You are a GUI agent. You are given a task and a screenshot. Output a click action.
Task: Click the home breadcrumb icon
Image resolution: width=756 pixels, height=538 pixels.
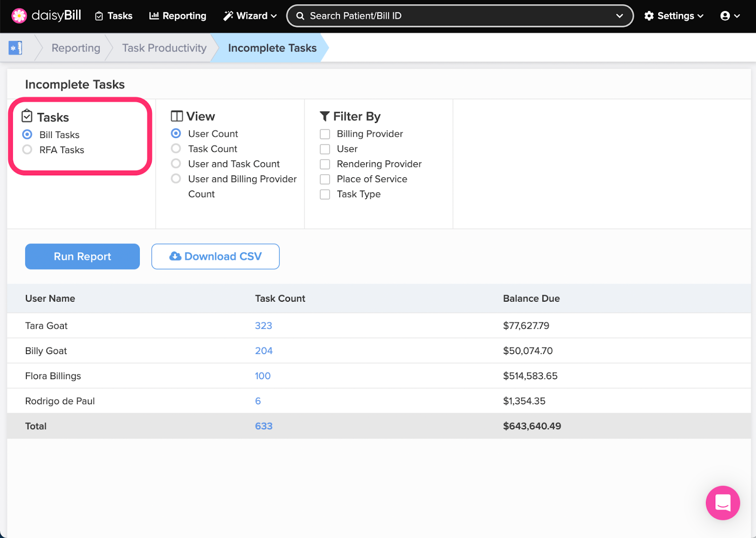point(15,48)
